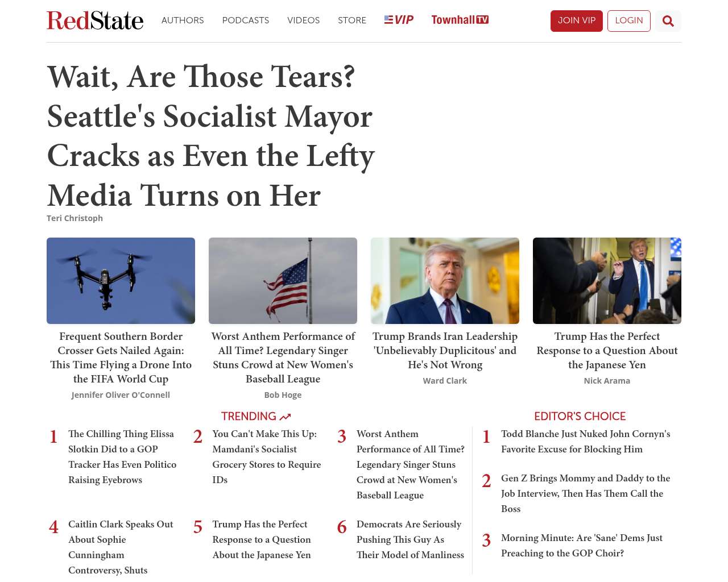The image size is (728, 582).
Task: Open the American flag photo thumbnail
Action: tap(283, 281)
